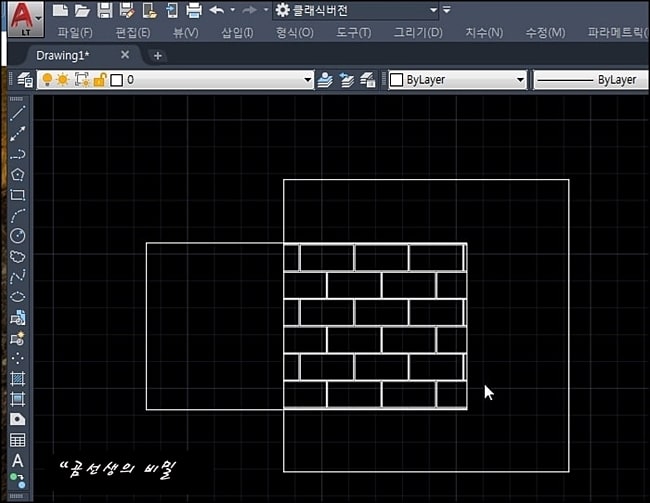Select the Rectangle tool

(17, 194)
